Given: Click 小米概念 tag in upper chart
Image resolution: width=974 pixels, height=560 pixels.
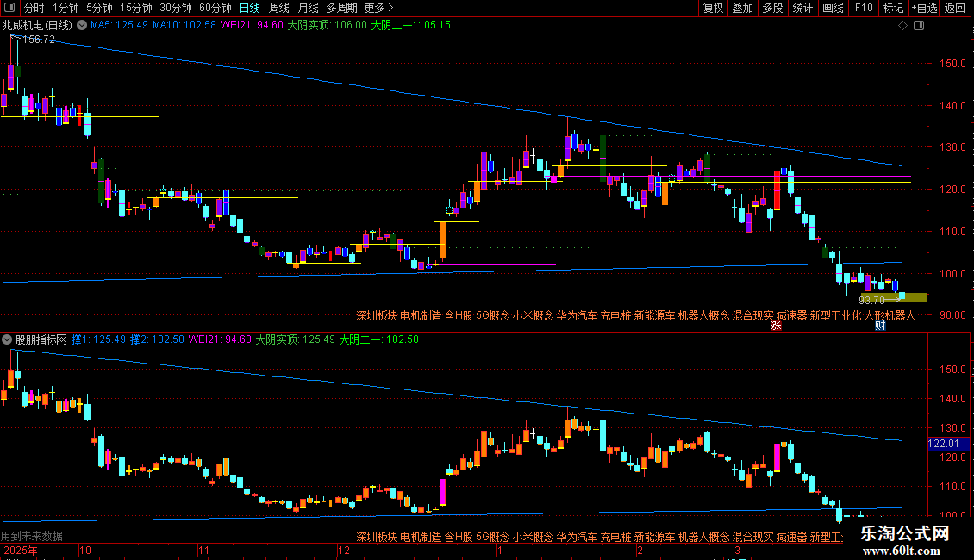Looking at the screenshot, I should [x=533, y=316].
